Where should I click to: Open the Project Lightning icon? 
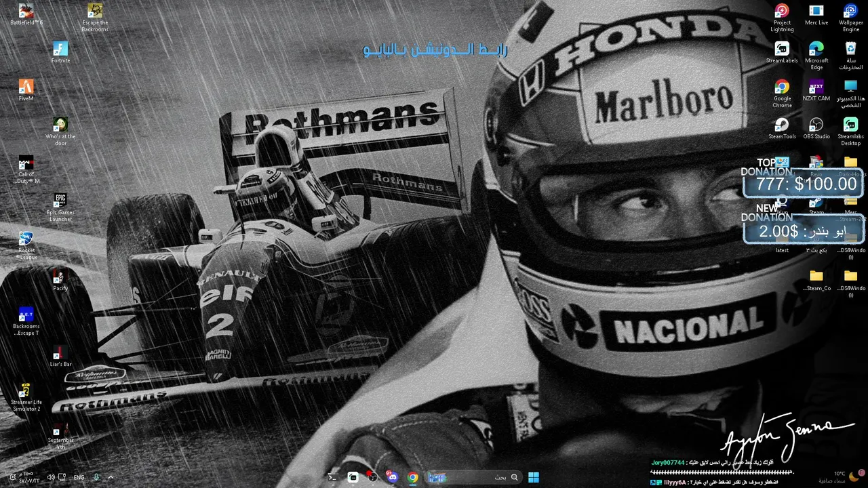tap(782, 18)
